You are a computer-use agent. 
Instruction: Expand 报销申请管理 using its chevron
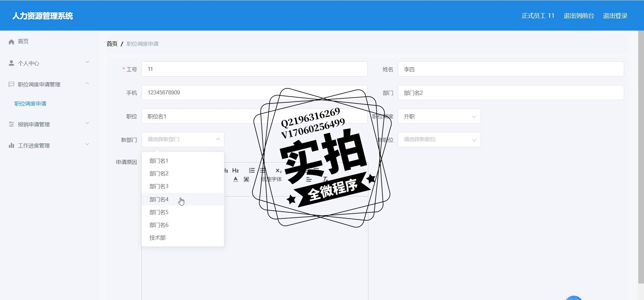(x=87, y=123)
